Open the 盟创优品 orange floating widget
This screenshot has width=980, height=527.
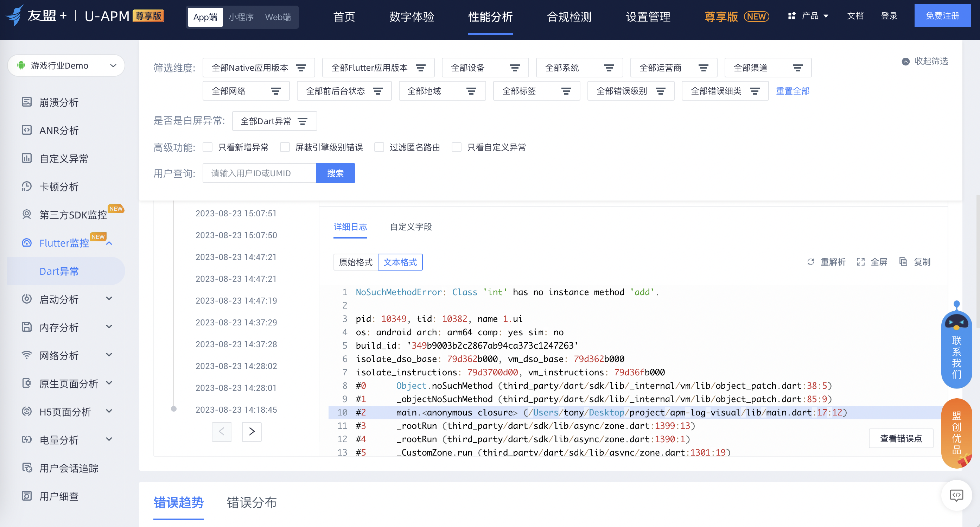[956, 433]
